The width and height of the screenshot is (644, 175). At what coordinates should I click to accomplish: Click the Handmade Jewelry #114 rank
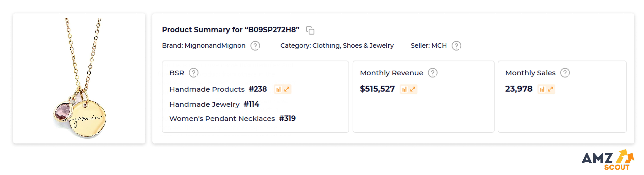[214, 104]
